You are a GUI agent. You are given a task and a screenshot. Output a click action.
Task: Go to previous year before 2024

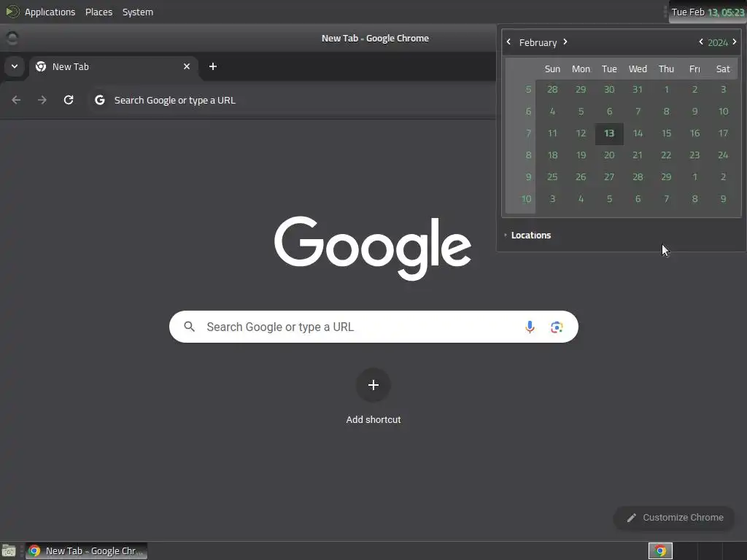(x=701, y=42)
